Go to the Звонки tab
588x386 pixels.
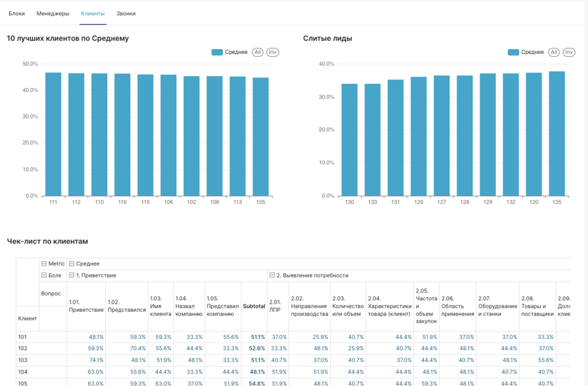pyautogui.click(x=126, y=14)
